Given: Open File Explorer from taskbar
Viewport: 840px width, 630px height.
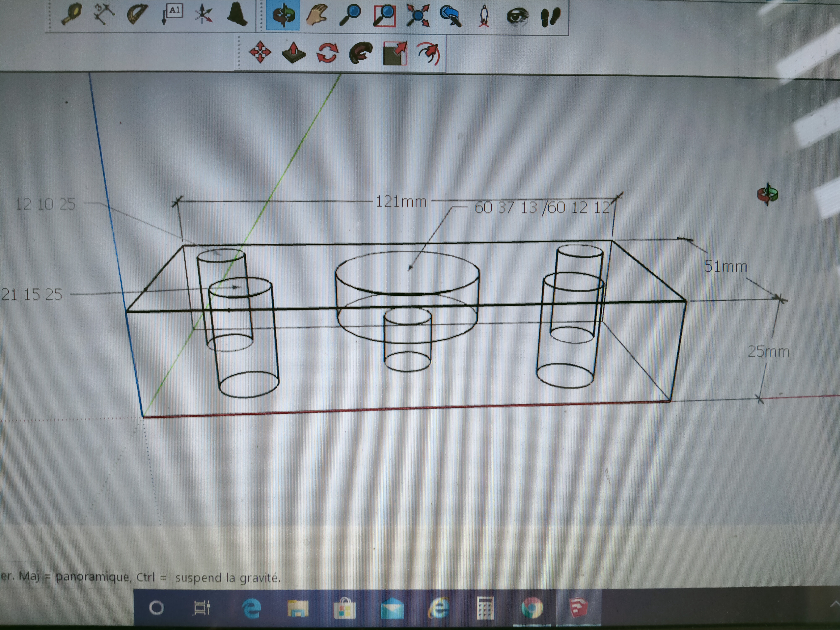Looking at the screenshot, I should 298,608.
